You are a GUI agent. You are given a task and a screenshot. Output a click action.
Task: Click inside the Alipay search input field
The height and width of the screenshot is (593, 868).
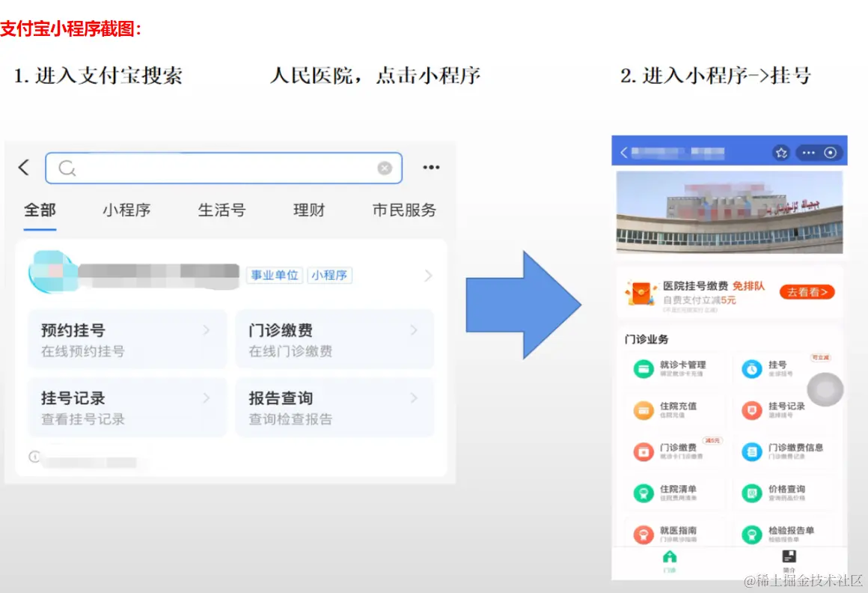(x=224, y=168)
